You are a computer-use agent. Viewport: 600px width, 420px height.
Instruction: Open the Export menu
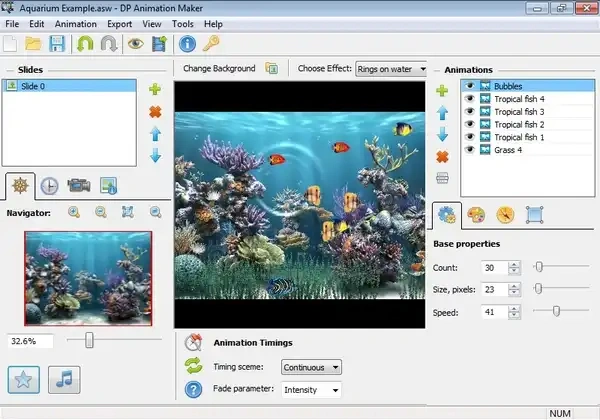(x=119, y=23)
